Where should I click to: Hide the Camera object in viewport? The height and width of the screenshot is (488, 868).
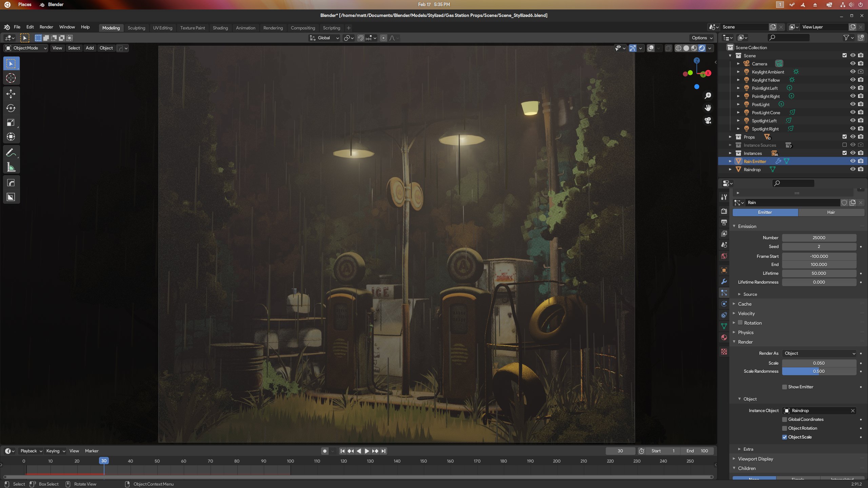[853, 64]
